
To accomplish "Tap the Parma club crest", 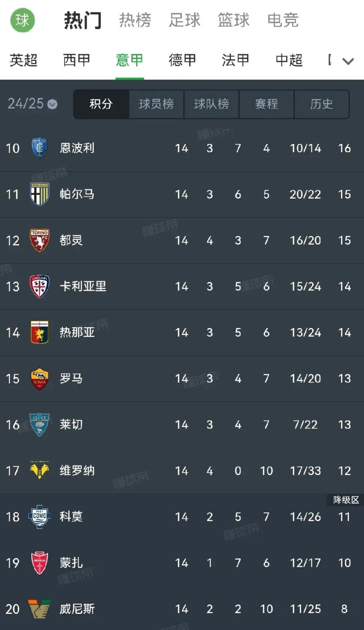I will 39,194.
